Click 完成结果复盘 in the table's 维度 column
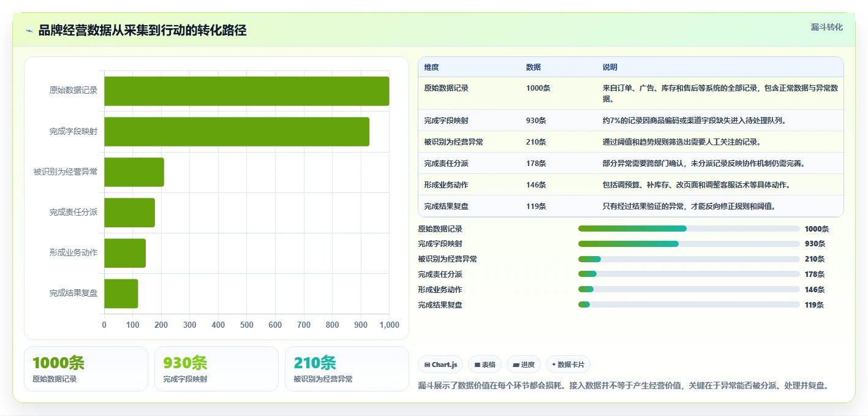Screen dimensions: 868x416 446,206
